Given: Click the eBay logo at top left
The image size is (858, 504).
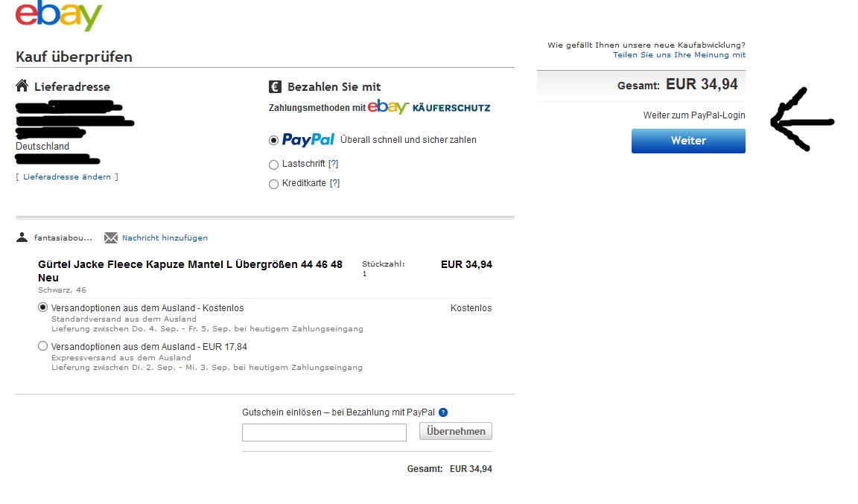Looking at the screenshot, I should (59, 16).
